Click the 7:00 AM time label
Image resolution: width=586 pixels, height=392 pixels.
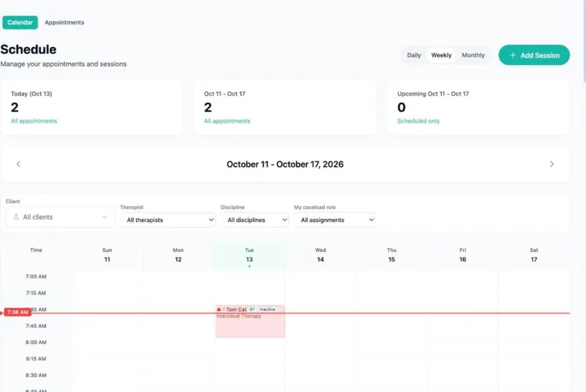36,277
